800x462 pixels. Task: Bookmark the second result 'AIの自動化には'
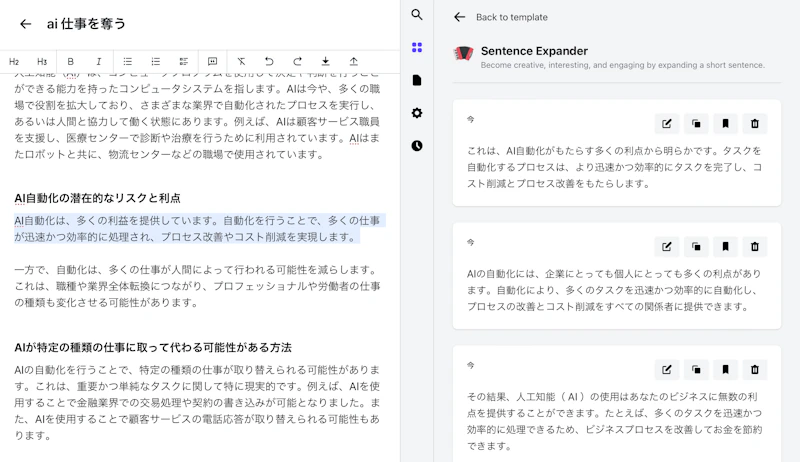pyautogui.click(x=726, y=247)
